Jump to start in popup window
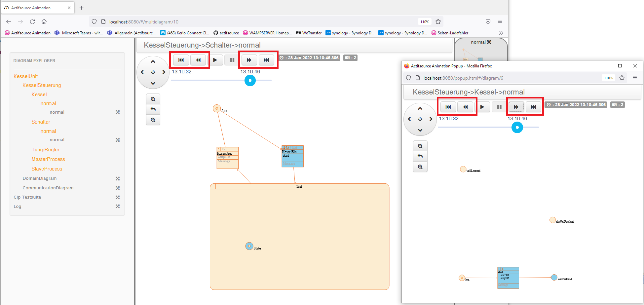The image size is (644, 305). click(x=448, y=107)
